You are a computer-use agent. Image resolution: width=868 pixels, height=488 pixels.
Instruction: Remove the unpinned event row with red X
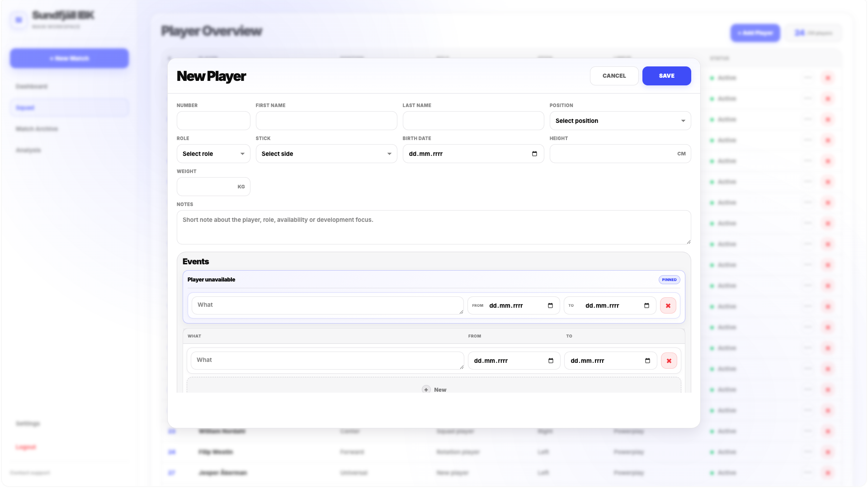669,361
